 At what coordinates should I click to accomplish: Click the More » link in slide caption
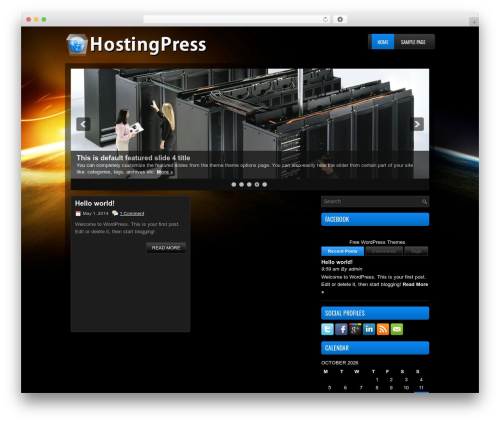165,172
